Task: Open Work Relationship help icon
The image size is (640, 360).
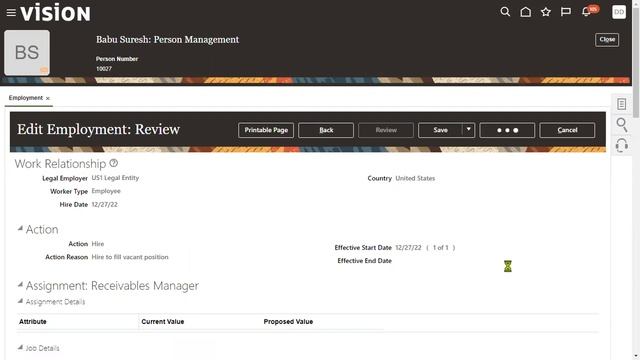Action: click(x=113, y=163)
